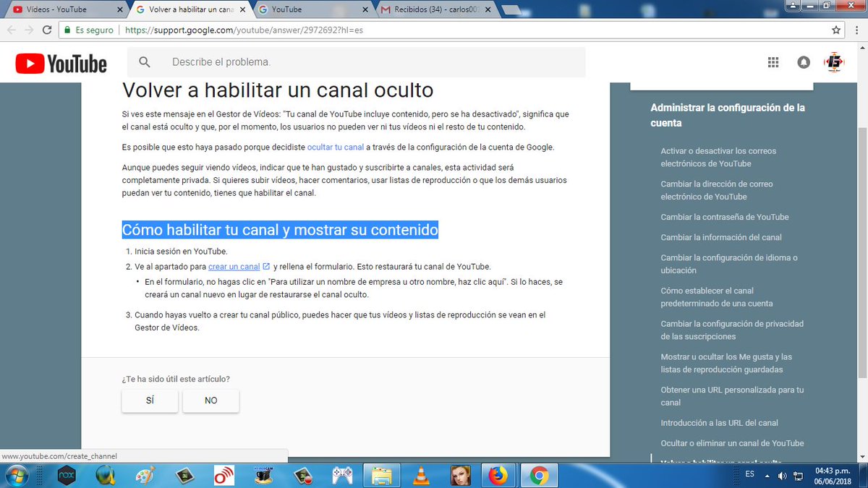This screenshot has height=488, width=868.
Task: Open VLC media player from taskbar
Action: coord(420,476)
